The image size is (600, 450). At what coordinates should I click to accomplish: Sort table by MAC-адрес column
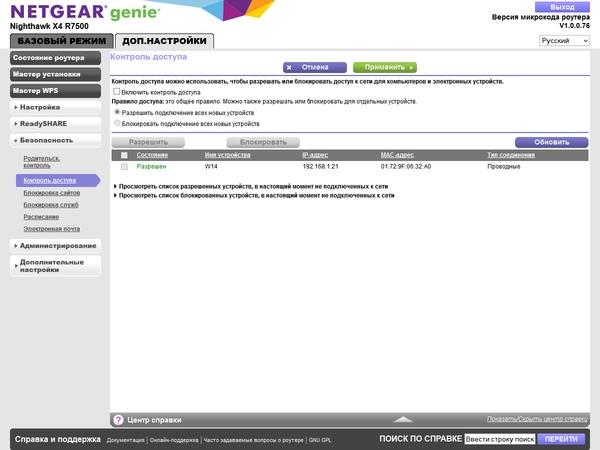tap(397, 155)
